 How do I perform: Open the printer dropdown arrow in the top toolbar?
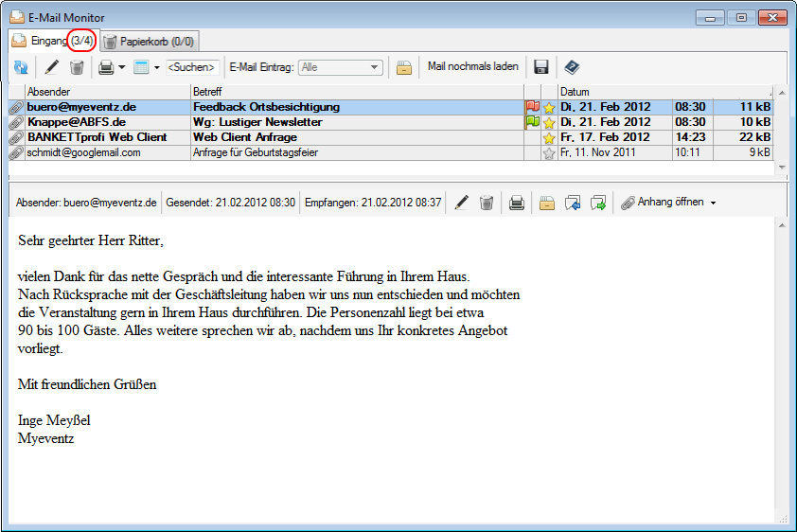pos(121,67)
